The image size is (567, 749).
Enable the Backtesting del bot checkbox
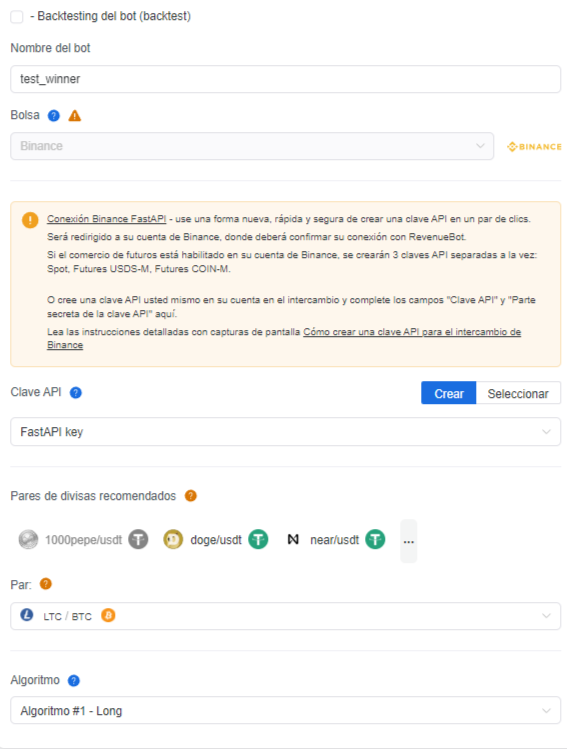[x=17, y=17]
